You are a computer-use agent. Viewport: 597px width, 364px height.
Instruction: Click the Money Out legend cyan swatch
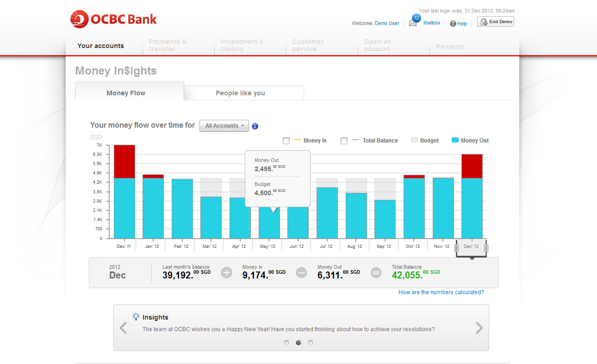tap(455, 140)
